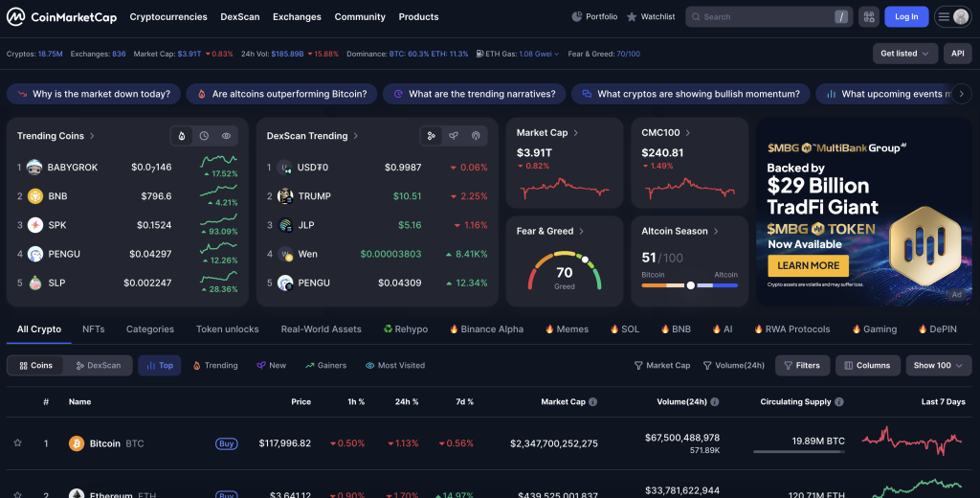Star Bitcoin to add to watchlist
This screenshot has width=980, height=498.
tap(17, 443)
